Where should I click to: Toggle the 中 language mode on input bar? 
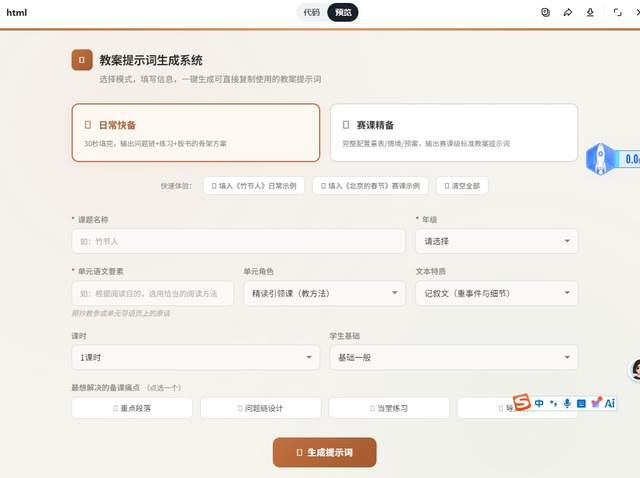pyautogui.click(x=539, y=403)
